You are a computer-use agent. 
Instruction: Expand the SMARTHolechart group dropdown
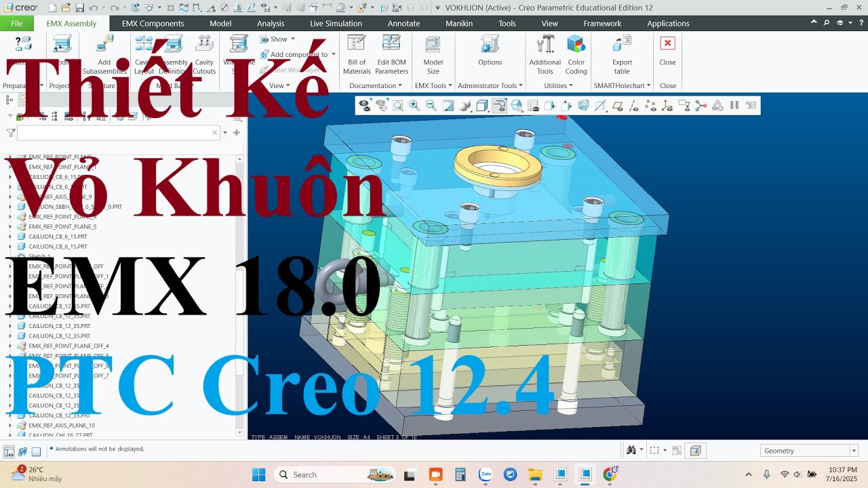pos(623,85)
